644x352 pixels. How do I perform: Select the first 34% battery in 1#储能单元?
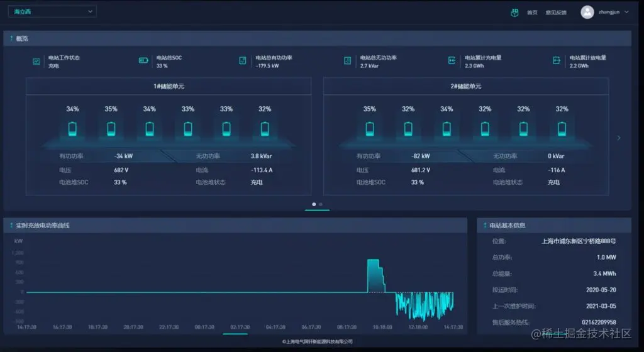[x=72, y=129]
